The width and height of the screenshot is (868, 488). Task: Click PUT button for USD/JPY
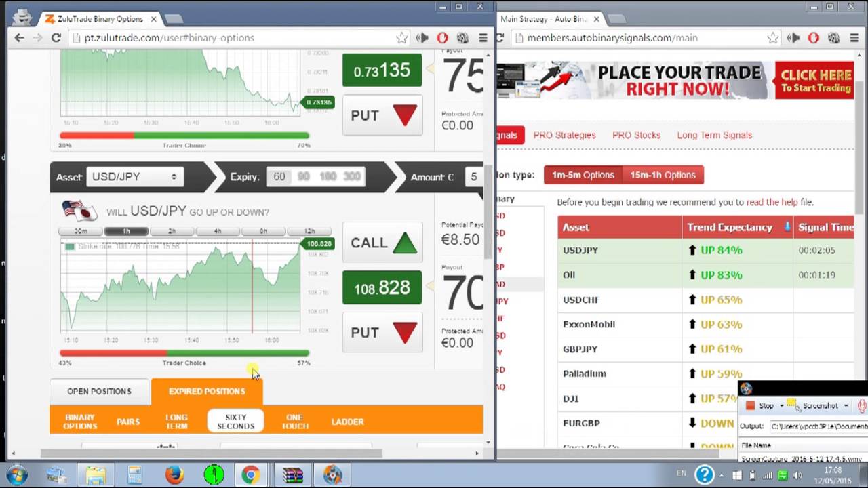coord(382,333)
